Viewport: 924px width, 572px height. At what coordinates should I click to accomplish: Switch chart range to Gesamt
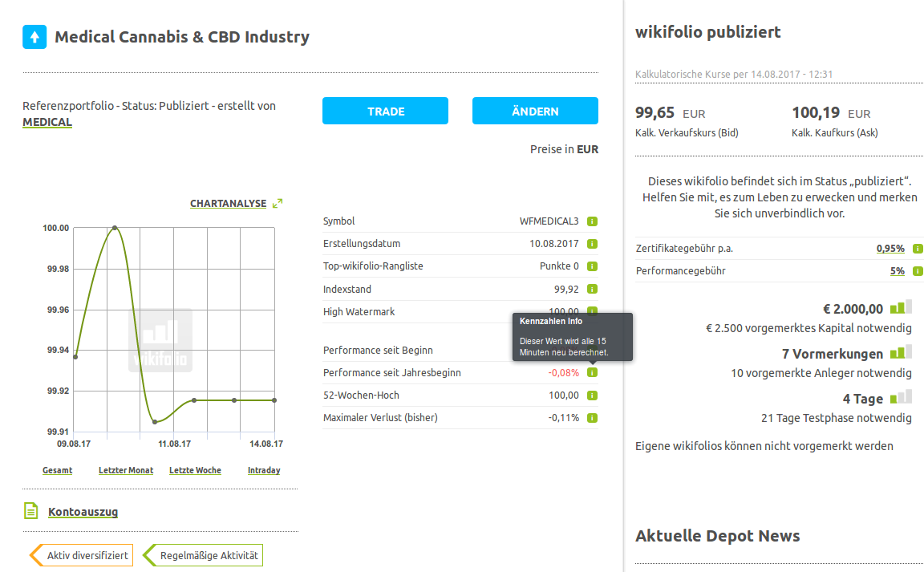coord(58,470)
